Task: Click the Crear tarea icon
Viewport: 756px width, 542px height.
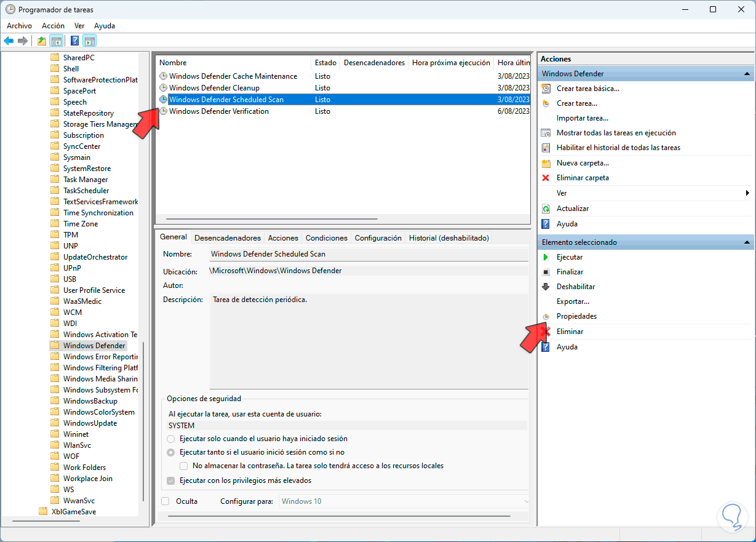Action: pyautogui.click(x=546, y=103)
